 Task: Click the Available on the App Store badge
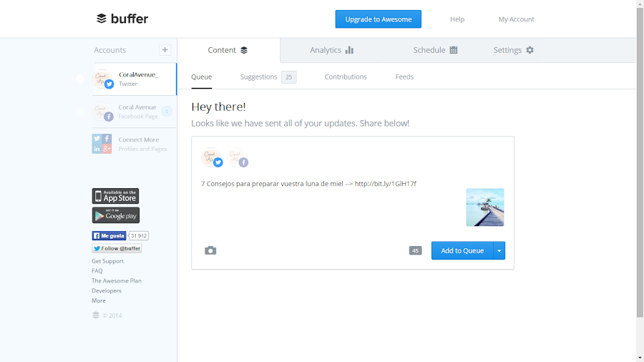(x=115, y=196)
